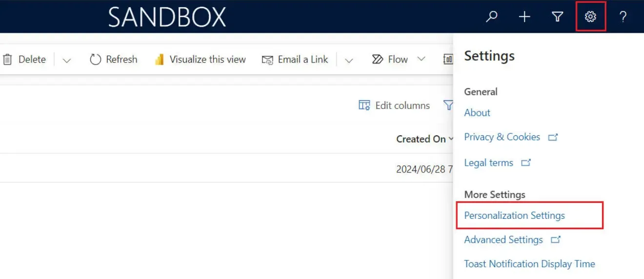Click the Flow icon in command bar

pos(377,60)
